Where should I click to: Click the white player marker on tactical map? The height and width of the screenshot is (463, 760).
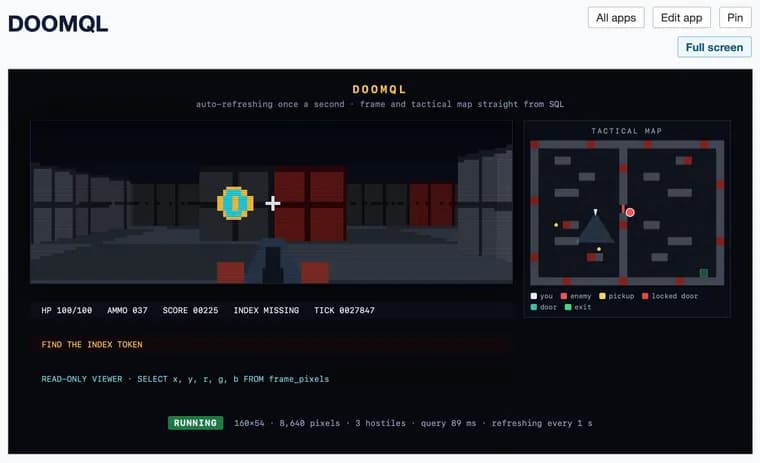tap(596, 212)
